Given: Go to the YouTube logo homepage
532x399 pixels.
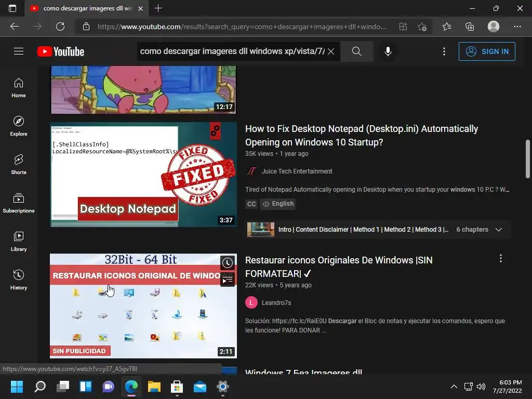Looking at the screenshot, I should (x=61, y=51).
